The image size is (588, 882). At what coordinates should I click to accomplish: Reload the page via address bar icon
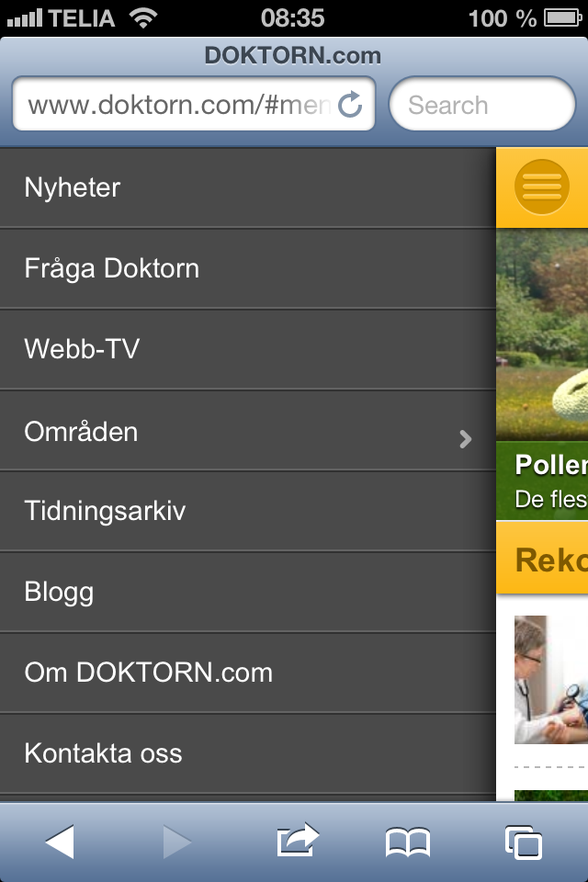tap(350, 106)
